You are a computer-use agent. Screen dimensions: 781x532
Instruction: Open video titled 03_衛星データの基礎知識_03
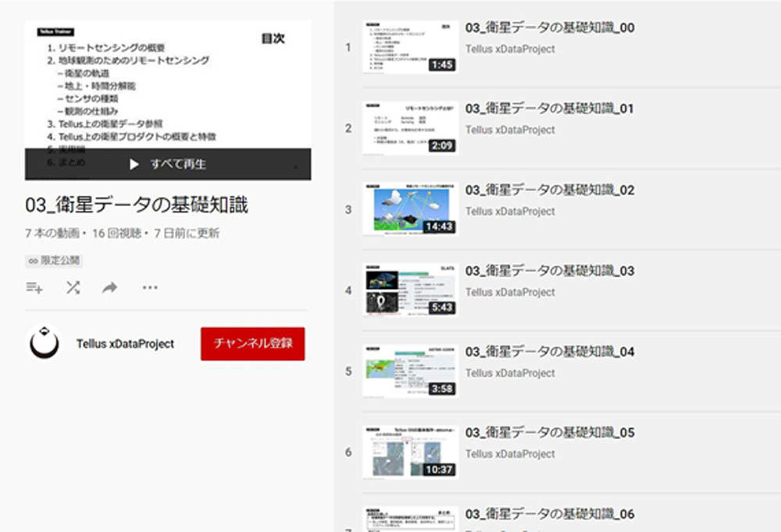click(550, 271)
